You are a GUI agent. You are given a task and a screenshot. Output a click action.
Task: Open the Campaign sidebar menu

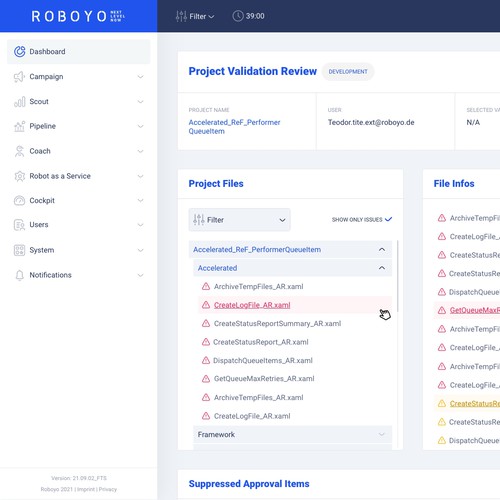(79, 77)
